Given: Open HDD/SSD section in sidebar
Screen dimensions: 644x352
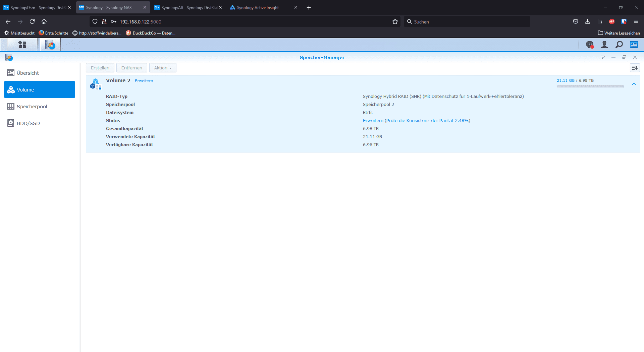Looking at the screenshot, I should [40, 123].
